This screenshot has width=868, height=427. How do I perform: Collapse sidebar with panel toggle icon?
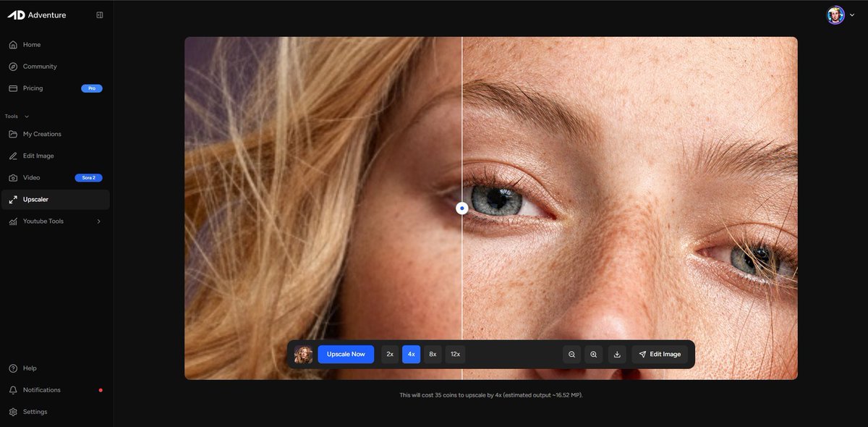coord(100,15)
